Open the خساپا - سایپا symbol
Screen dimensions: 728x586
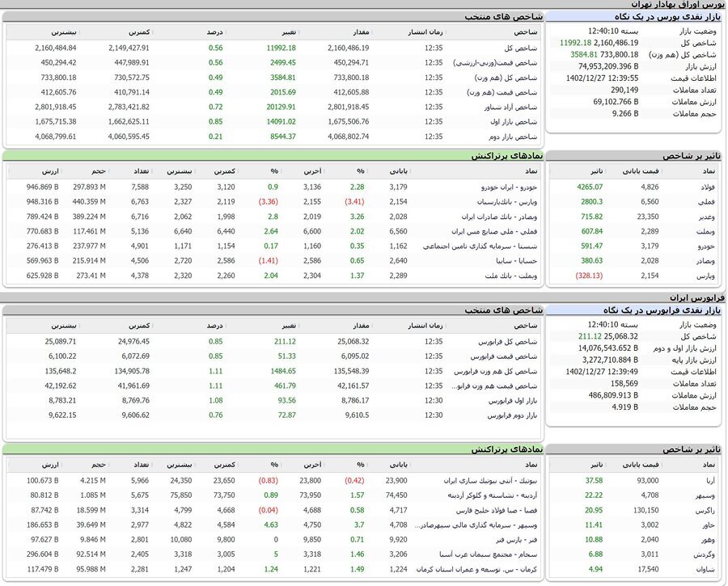click(516, 261)
